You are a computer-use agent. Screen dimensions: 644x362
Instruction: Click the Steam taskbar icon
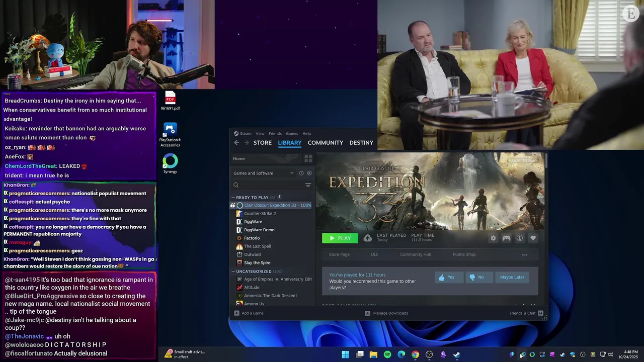(457, 354)
